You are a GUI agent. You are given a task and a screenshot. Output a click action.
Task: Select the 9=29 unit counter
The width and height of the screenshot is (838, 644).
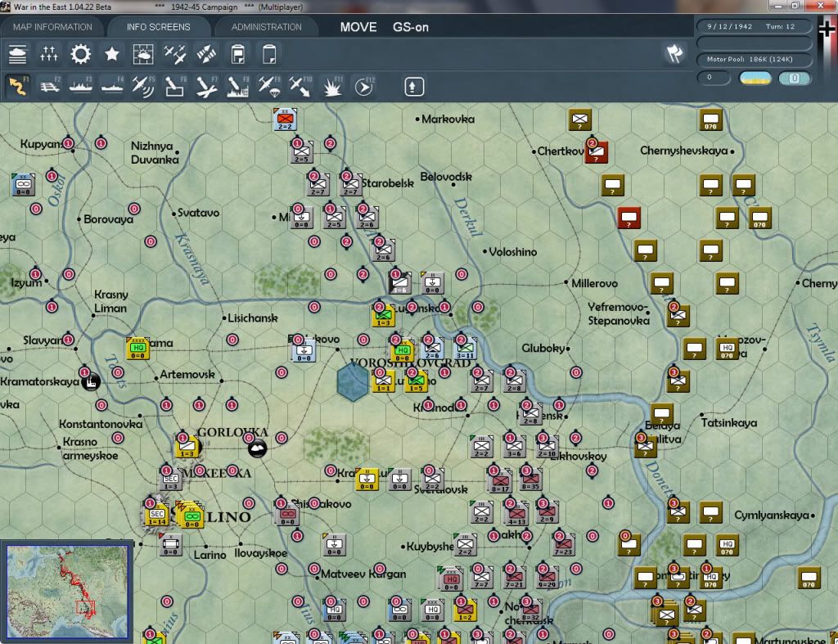pyautogui.click(x=546, y=577)
